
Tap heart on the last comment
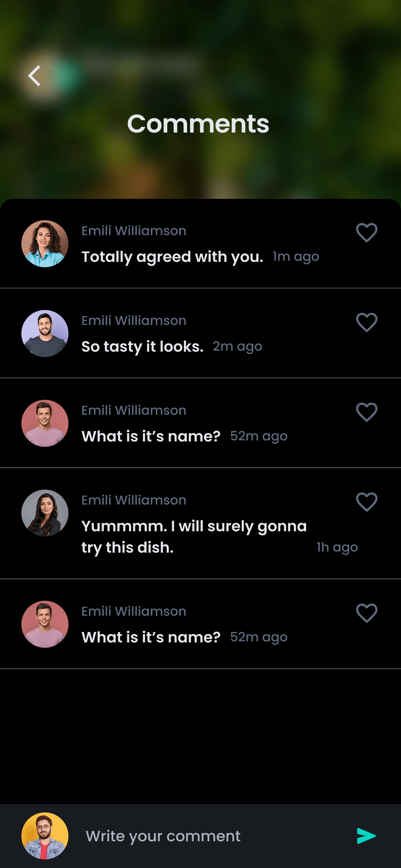[366, 613]
